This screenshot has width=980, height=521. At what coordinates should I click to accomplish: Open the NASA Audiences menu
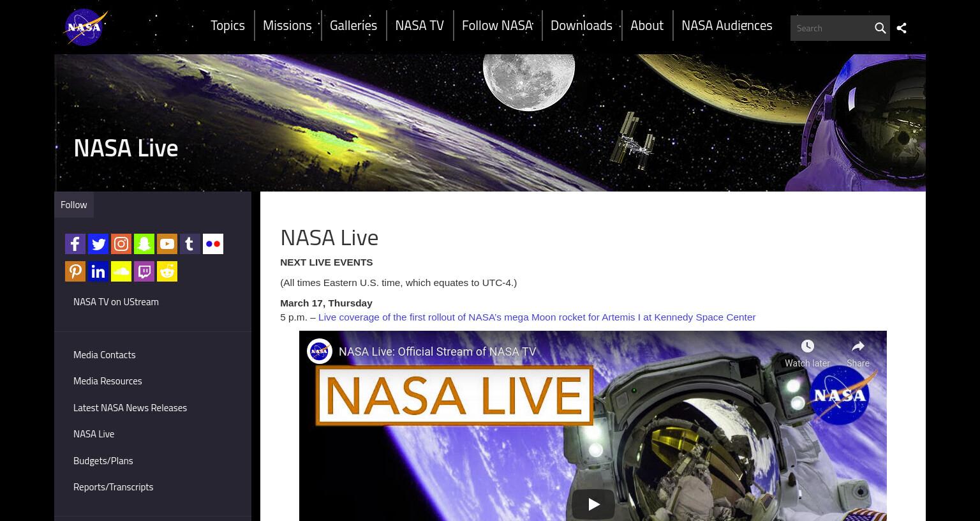click(x=727, y=25)
